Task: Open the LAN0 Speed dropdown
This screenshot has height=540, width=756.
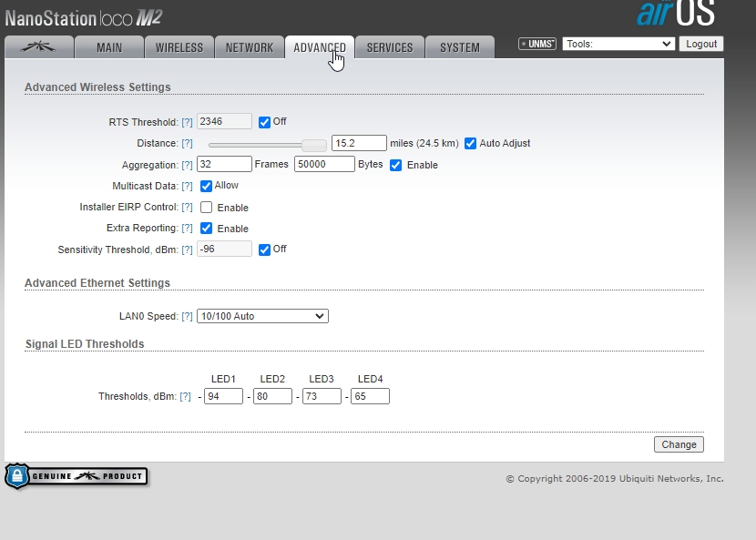Action: 262,316
